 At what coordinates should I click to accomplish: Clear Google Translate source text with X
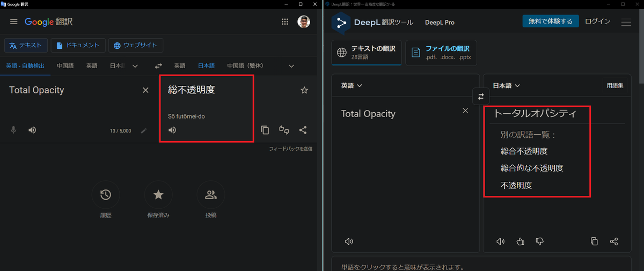click(145, 90)
